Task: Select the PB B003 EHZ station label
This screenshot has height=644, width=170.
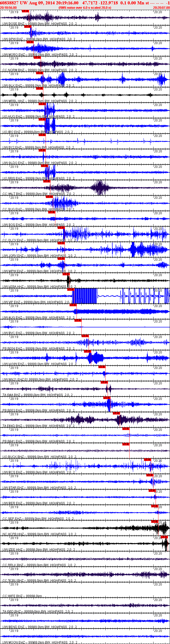Action: click(x=12, y=410)
